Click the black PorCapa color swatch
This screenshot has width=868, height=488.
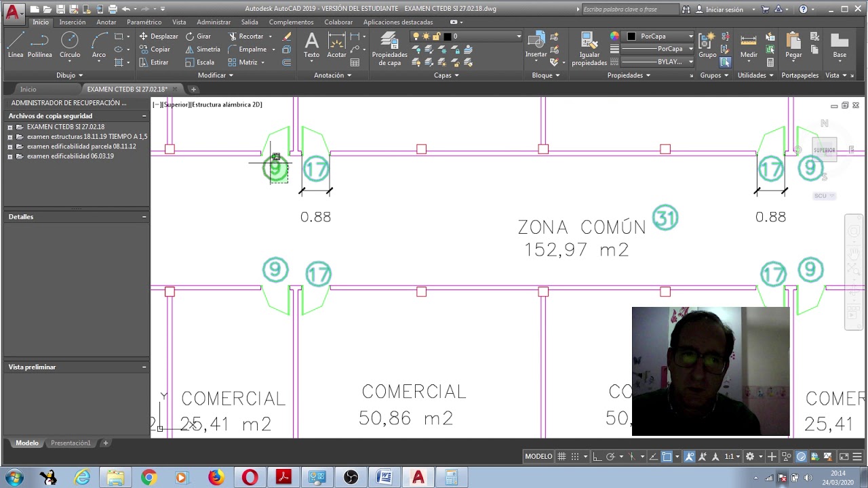click(631, 36)
